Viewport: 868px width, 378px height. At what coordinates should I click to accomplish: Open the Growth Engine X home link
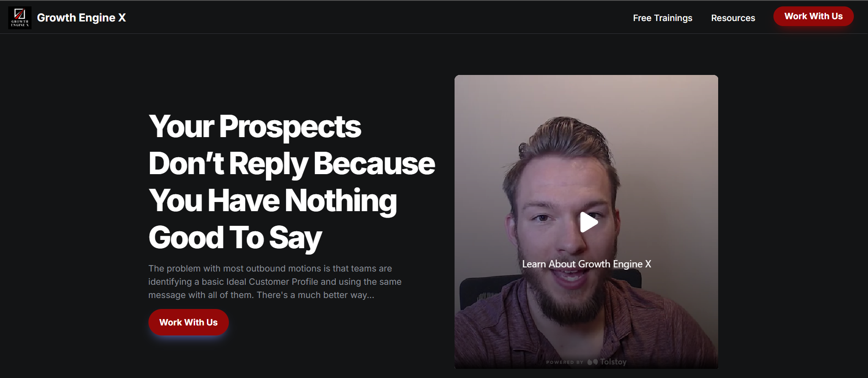[x=81, y=17]
